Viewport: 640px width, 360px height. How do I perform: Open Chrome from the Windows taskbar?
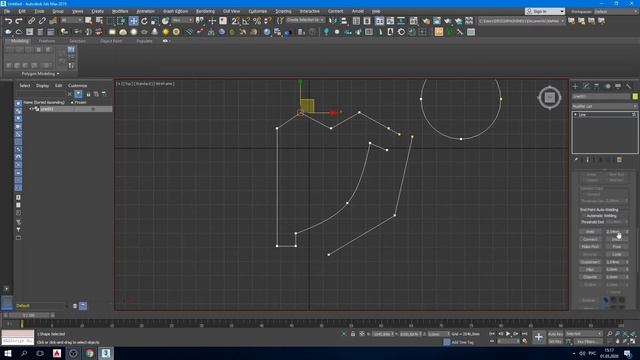(90, 353)
